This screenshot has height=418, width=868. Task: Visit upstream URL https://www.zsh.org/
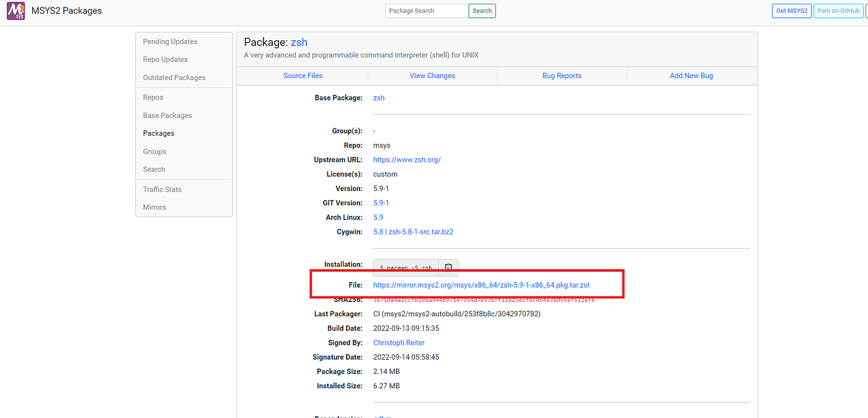(x=407, y=160)
